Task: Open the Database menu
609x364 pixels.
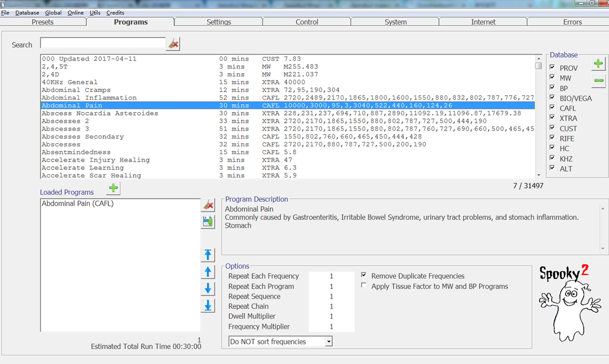Action: point(27,13)
